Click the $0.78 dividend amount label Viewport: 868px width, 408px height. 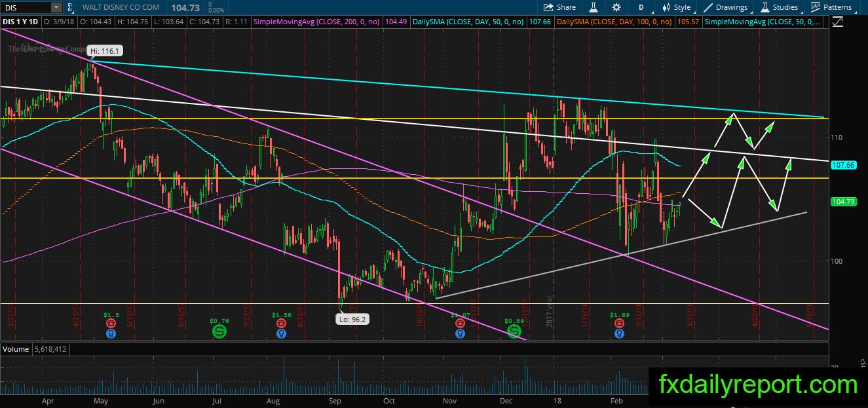pos(219,320)
